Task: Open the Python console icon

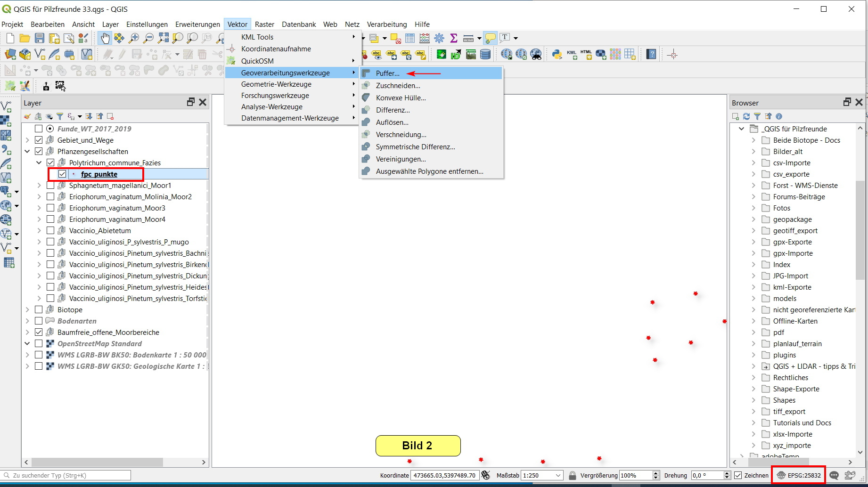Action: pos(557,55)
